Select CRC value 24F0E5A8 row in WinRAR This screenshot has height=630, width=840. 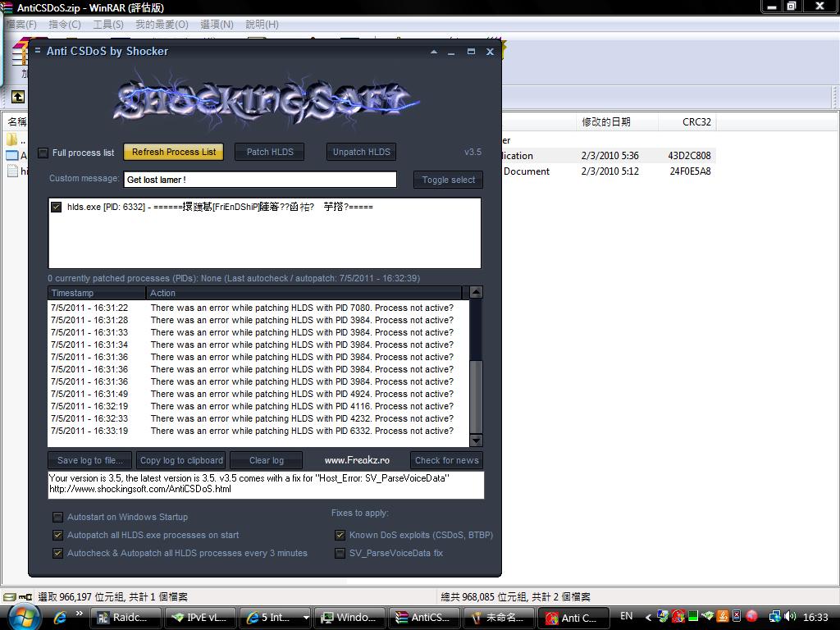[690, 171]
